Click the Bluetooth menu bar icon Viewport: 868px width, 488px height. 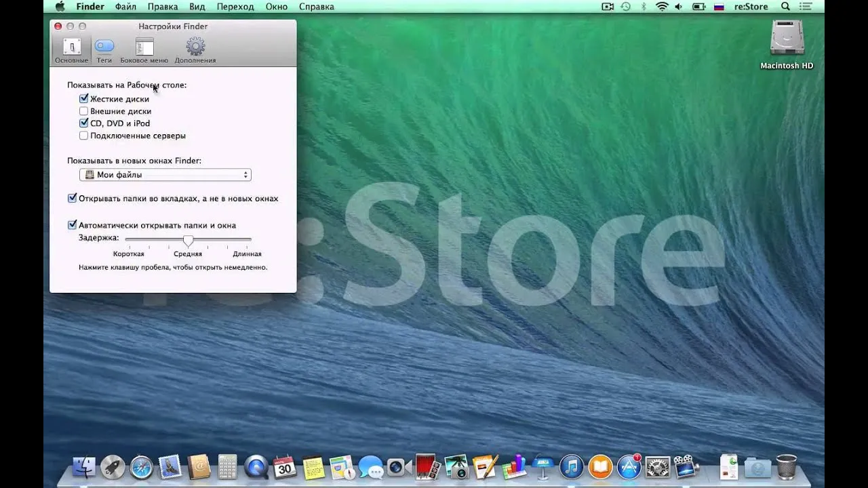[644, 7]
